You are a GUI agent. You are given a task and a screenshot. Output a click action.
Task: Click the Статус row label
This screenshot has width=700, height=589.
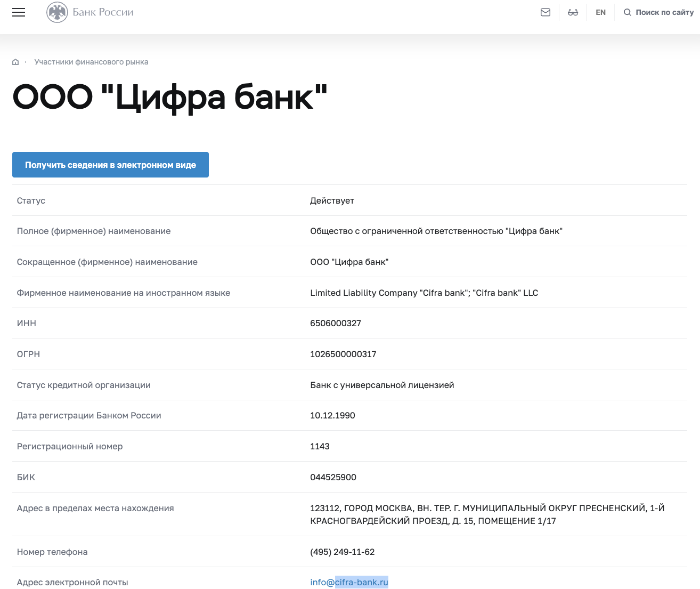coord(31,200)
